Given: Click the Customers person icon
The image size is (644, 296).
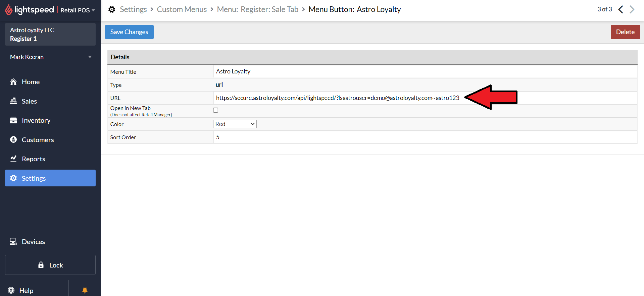Looking at the screenshot, I should click(13, 139).
